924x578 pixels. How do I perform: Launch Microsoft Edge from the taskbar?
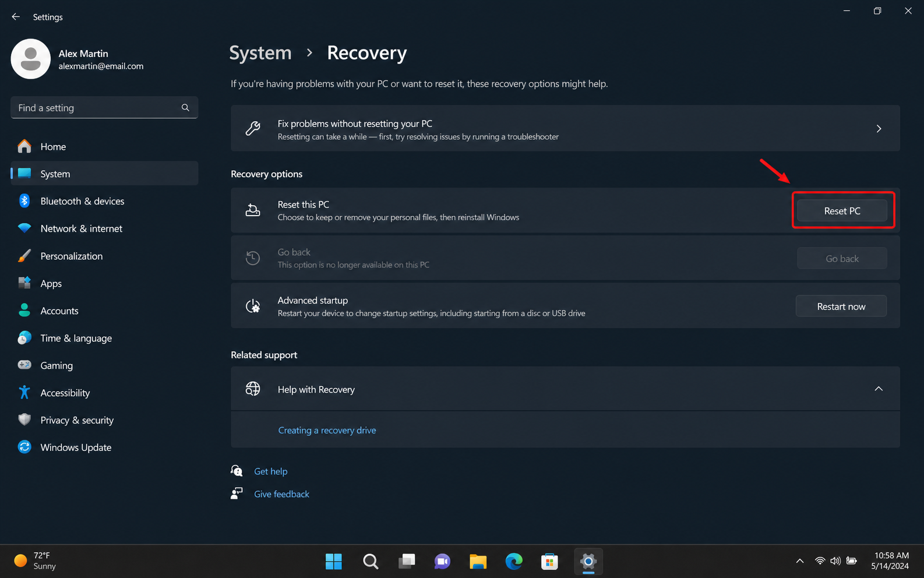pyautogui.click(x=514, y=562)
